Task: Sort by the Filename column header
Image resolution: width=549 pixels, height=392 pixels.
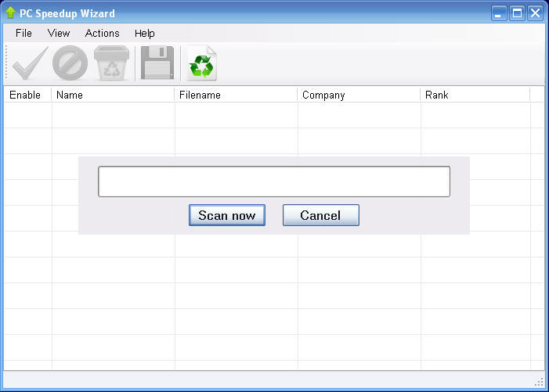Action: tap(236, 95)
